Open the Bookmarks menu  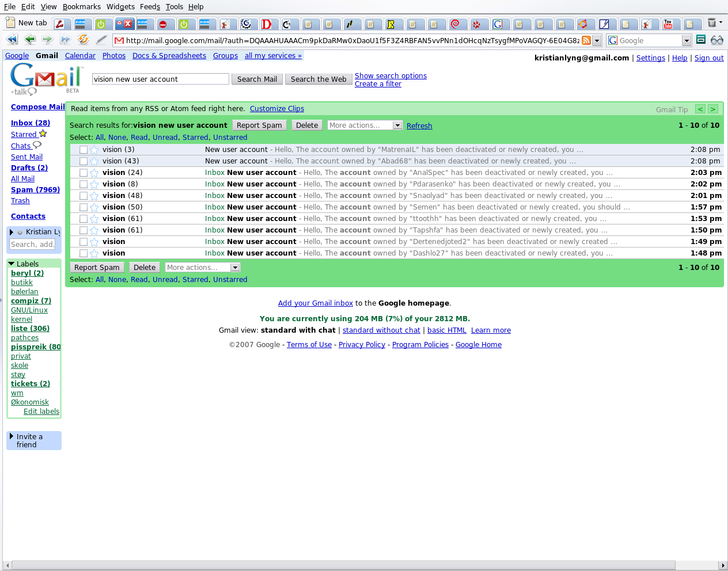click(82, 6)
